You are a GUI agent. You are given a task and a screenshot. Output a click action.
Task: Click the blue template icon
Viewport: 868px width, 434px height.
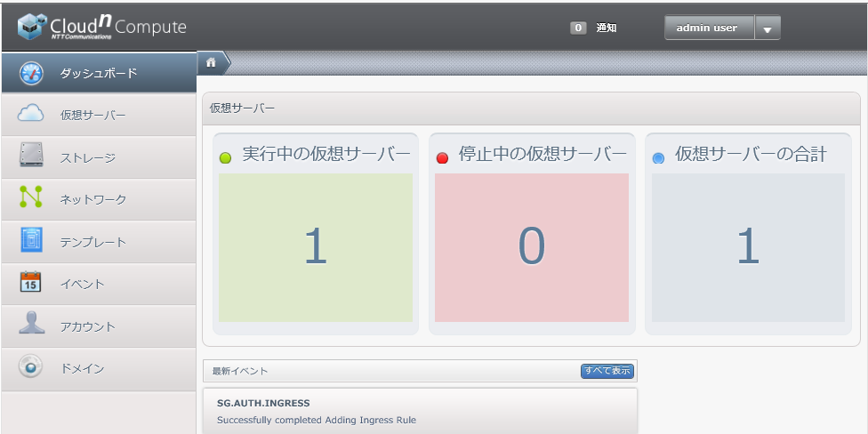point(31,241)
